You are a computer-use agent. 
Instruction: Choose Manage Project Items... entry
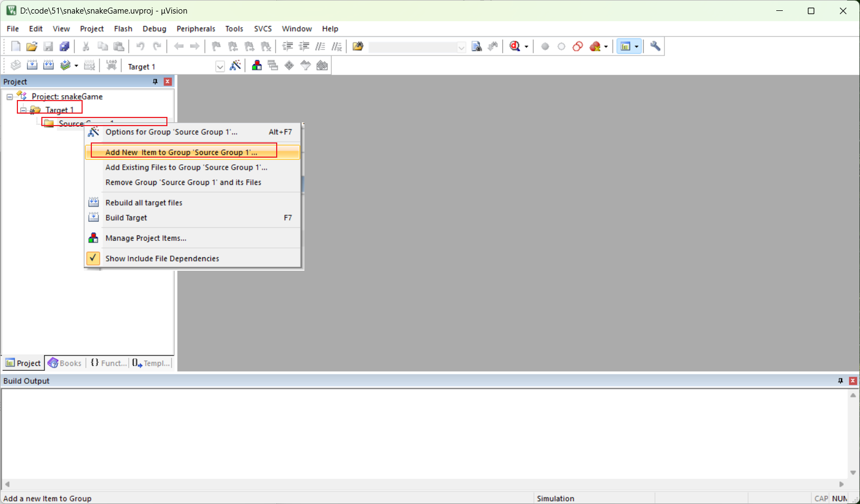point(192,238)
